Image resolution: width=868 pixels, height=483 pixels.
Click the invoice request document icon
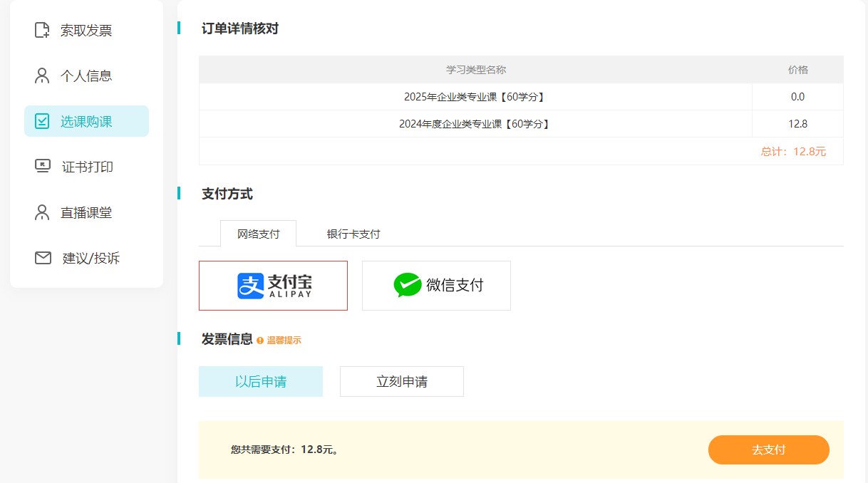(x=43, y=30)
